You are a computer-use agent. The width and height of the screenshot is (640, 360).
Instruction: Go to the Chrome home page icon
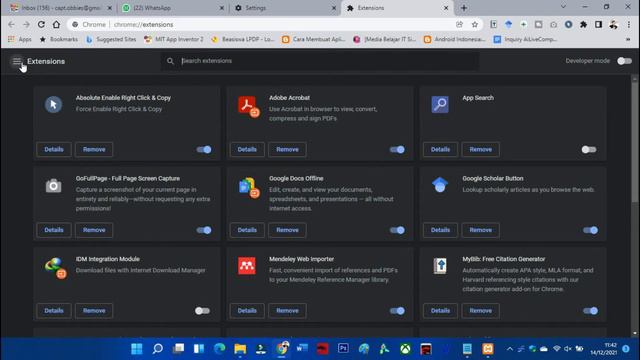(x=56, y=24)
